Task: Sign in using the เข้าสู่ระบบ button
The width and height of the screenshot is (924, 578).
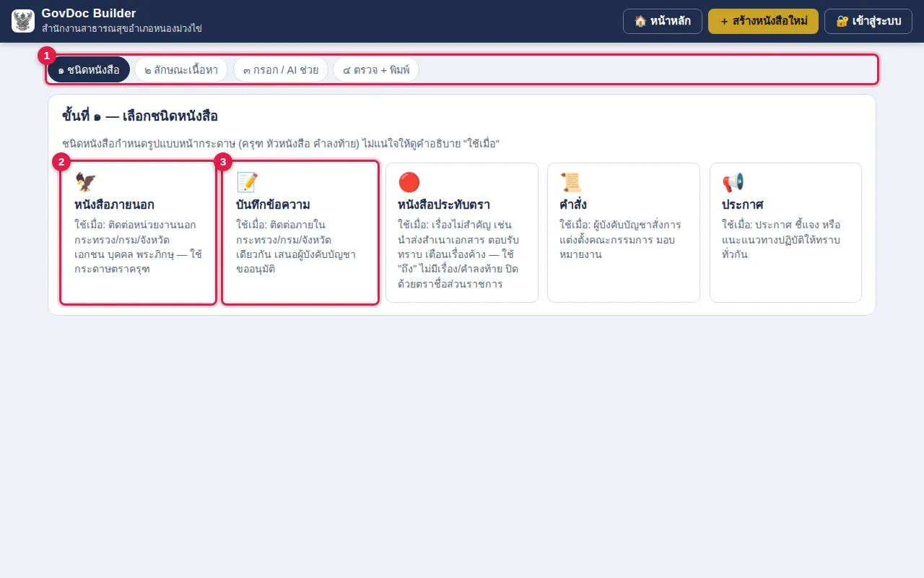Action: click(868, 21)
